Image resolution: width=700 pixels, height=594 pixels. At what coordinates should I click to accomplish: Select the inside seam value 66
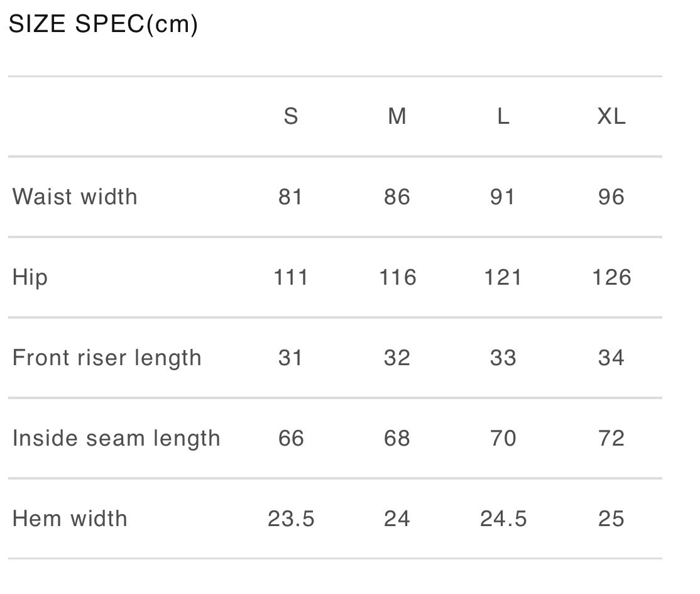291,438
